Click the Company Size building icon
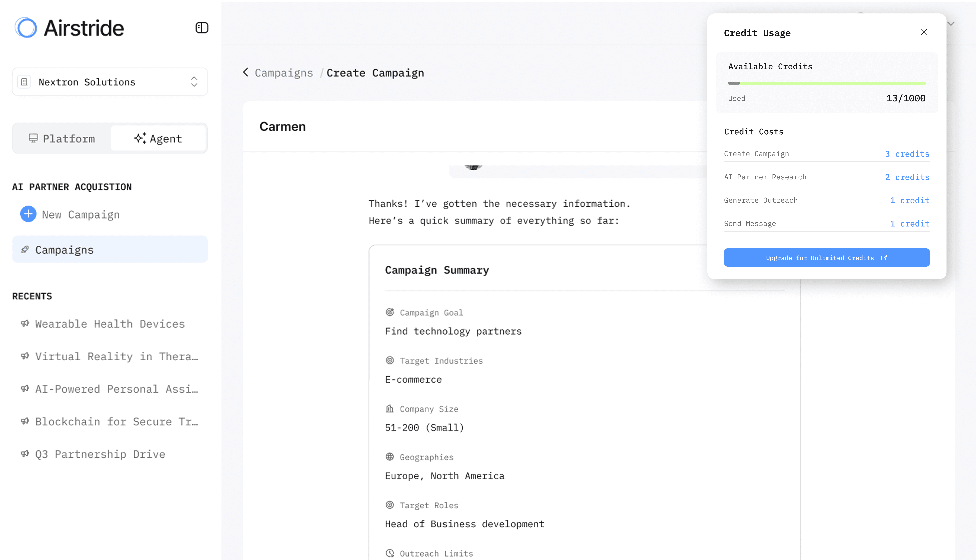 click(x=389, y=408)
